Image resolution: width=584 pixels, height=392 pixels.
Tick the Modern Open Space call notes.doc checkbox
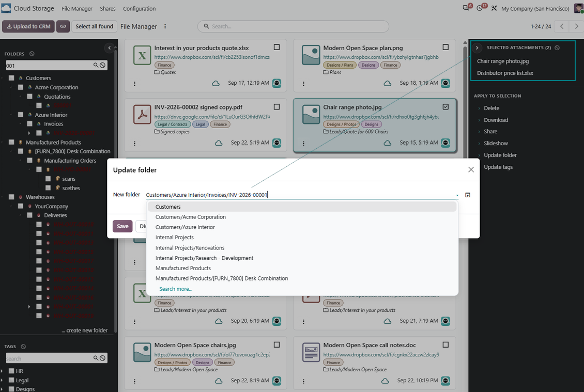445,344
